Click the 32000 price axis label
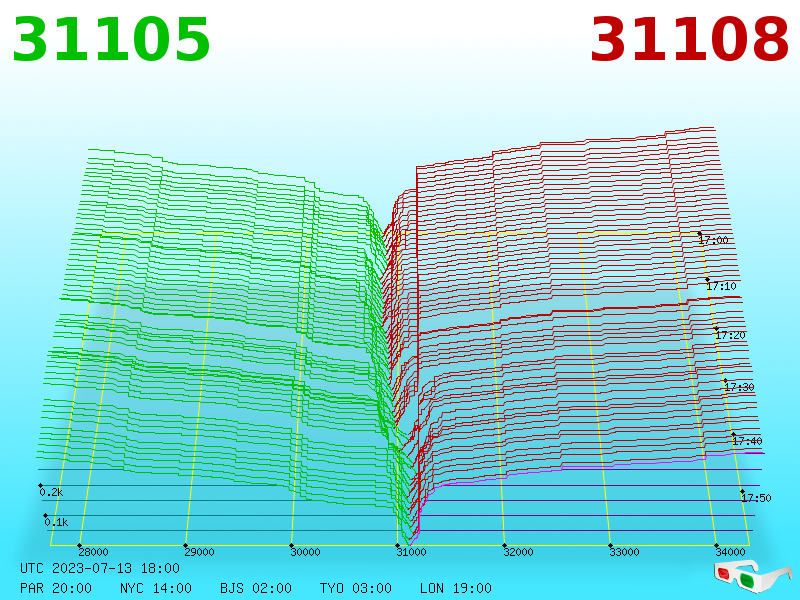This screenshot has height=600, width=800. coord(518,552)
